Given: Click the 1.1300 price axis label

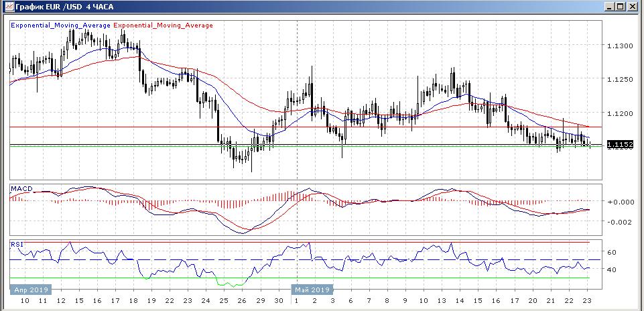Looking at the screenshot, I should [x=620, y=46].
